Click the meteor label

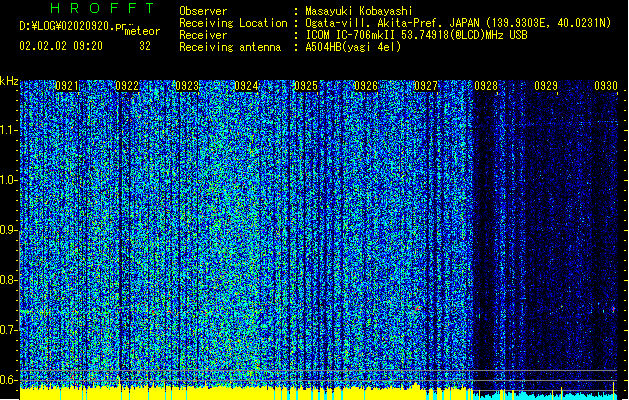(142, 31)
